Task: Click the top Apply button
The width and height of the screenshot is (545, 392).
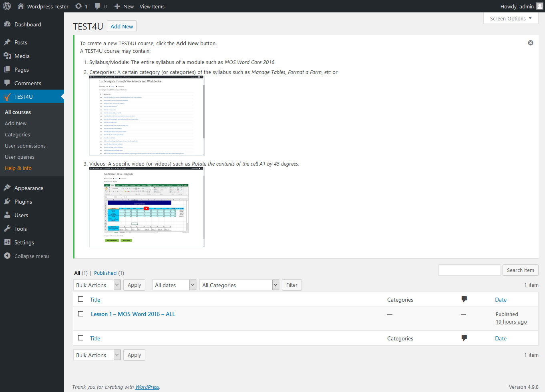Action: pos(134,285)
